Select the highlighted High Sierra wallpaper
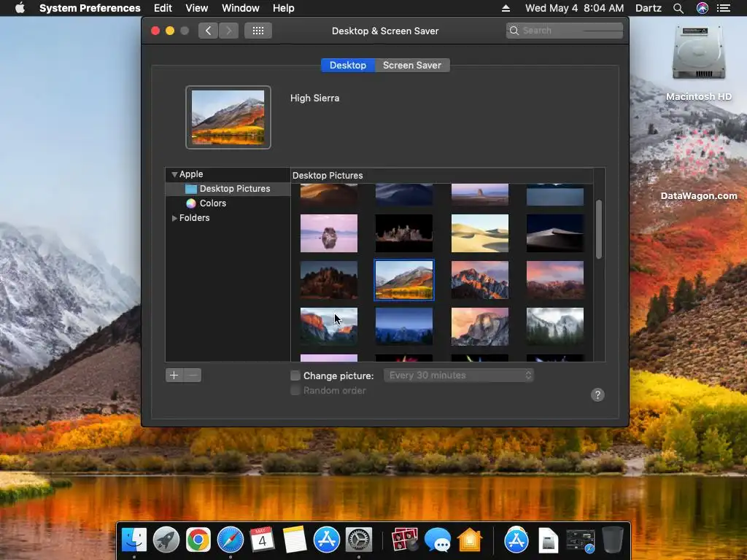Viewport: 747px width, 560px height. 404,280
